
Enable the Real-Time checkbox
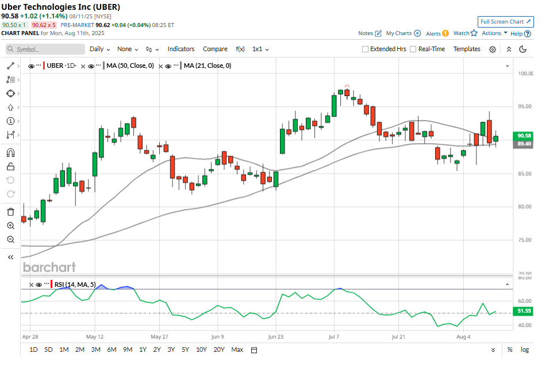click(413, 49)
